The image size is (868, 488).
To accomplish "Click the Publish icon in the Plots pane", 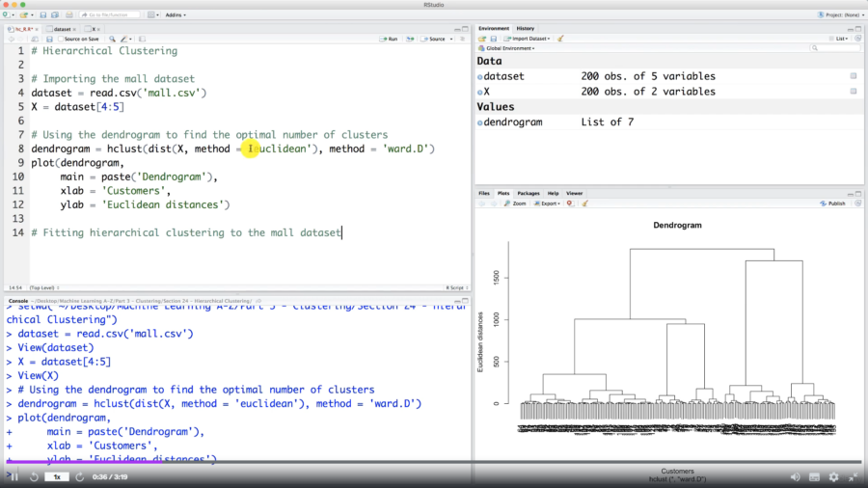I will point(832,203).
